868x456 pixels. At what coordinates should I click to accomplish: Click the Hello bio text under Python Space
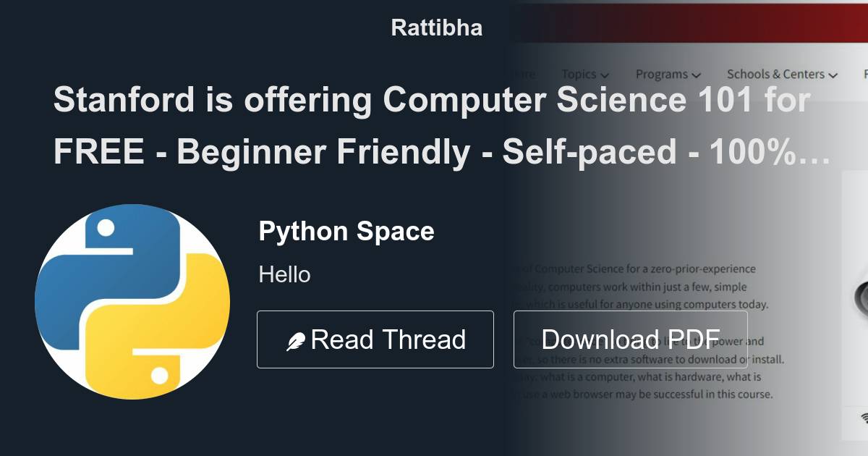click(x=284, y=274)
